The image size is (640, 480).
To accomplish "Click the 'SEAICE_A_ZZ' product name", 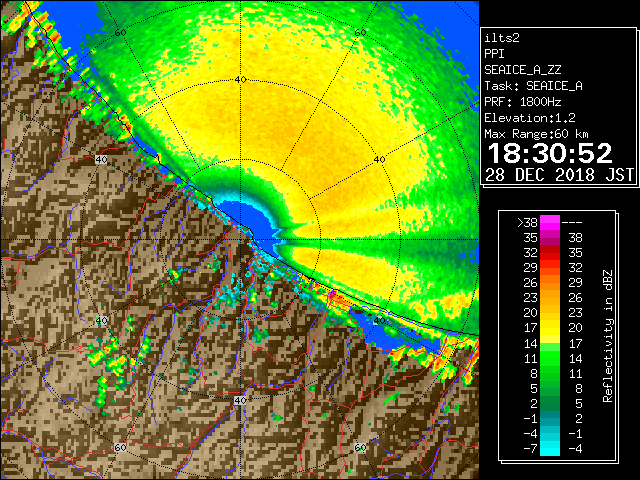I will click(x=523, y=70).
